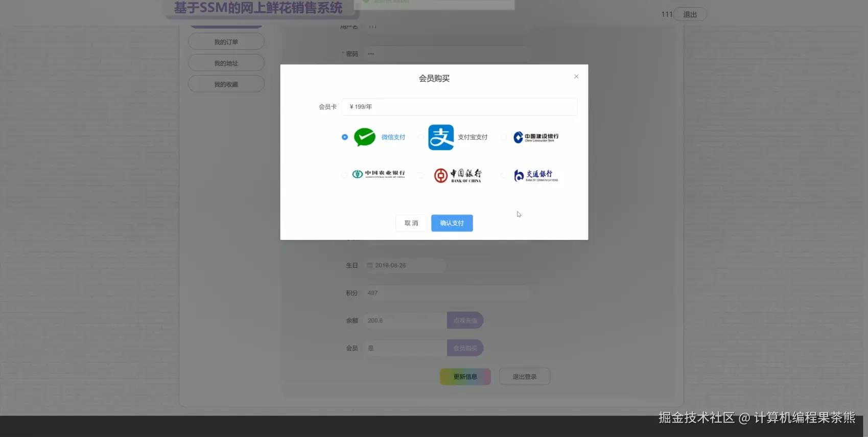Select China Construction Bank radio button
868x437 pixels.
(x=503, y=137)
